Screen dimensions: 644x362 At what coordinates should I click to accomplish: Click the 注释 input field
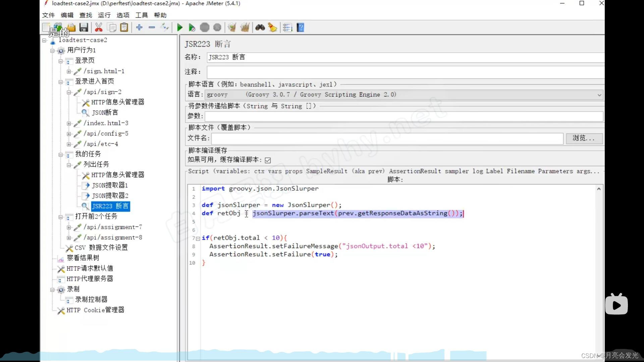click(x=405, y=72)
